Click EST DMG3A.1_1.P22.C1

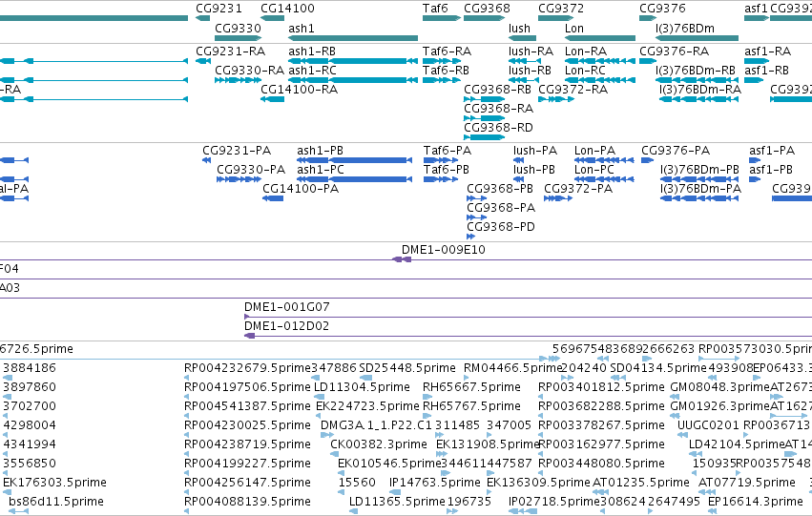point(376,425)
